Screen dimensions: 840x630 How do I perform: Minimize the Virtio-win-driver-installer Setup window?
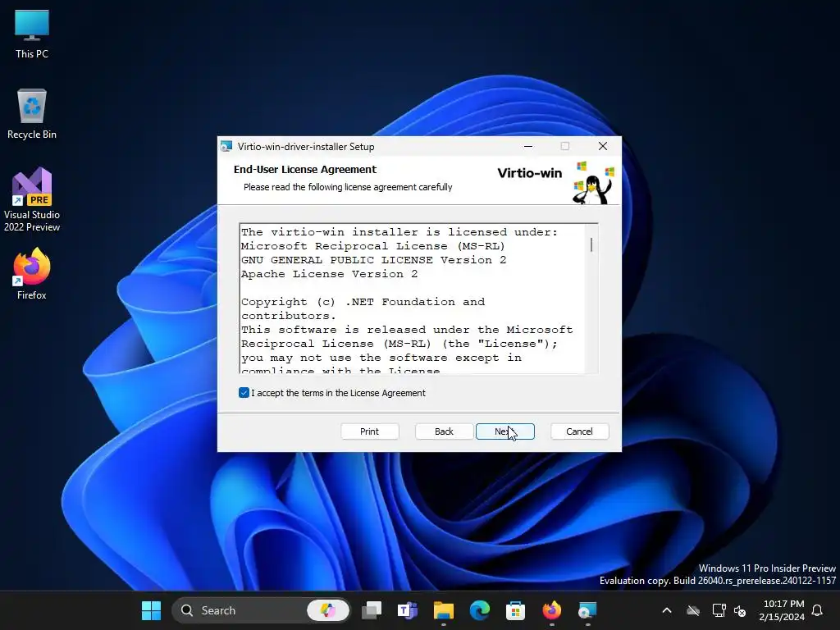pyautogui.click(x=528, y=146)
